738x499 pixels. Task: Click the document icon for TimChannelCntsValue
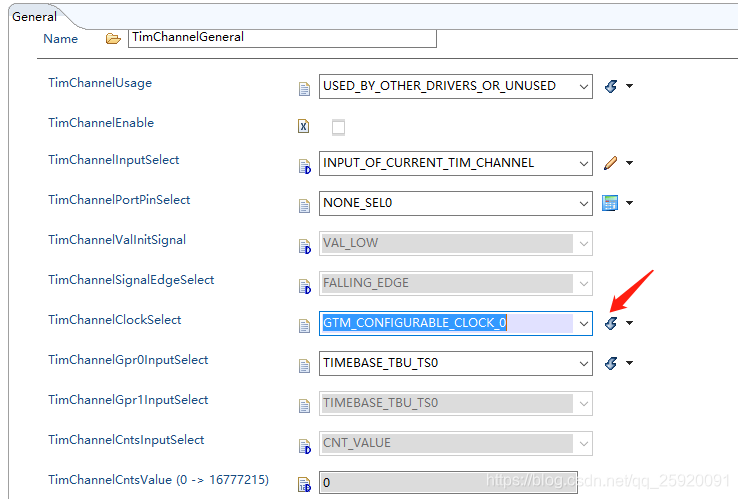pyautogui.click(x=305, y=484)
